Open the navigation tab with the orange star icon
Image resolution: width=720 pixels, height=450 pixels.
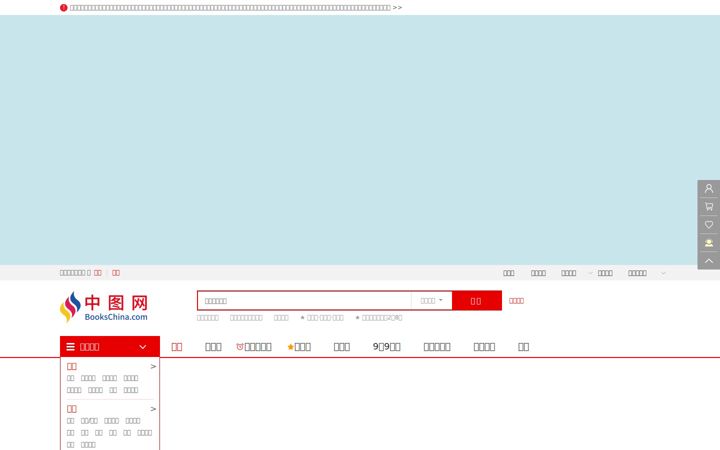[299, 347]
